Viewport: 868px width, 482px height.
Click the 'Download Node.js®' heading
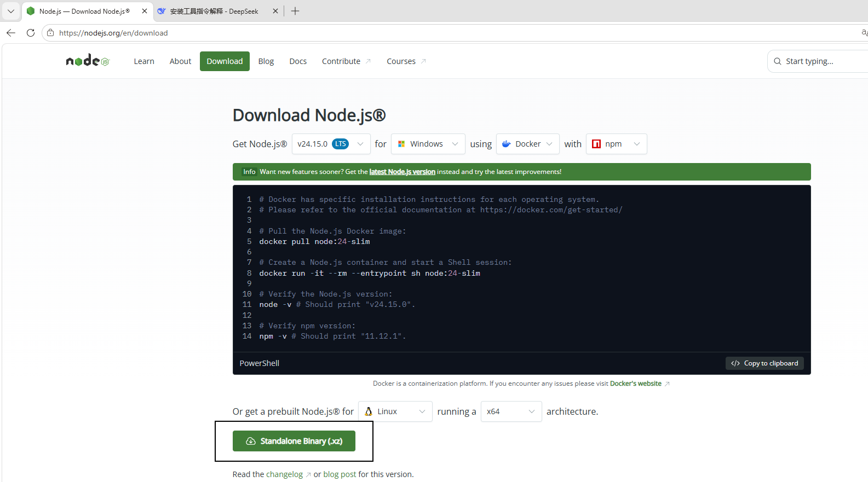pyautogui.click(x=309, y=115)
